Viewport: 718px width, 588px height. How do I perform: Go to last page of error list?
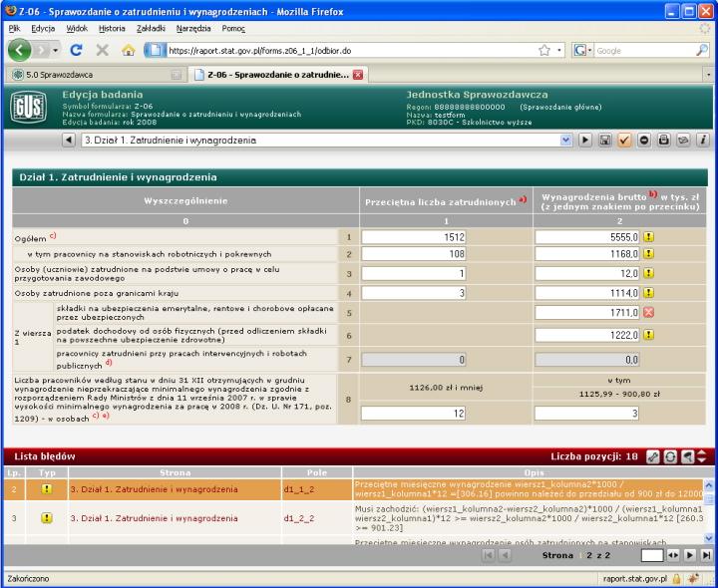[x=707, y=553]
